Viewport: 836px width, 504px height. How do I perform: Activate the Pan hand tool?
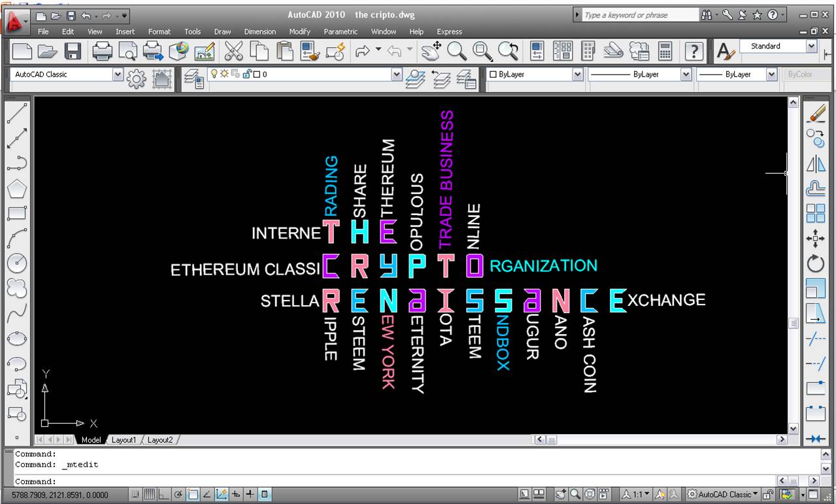[431, 51]
